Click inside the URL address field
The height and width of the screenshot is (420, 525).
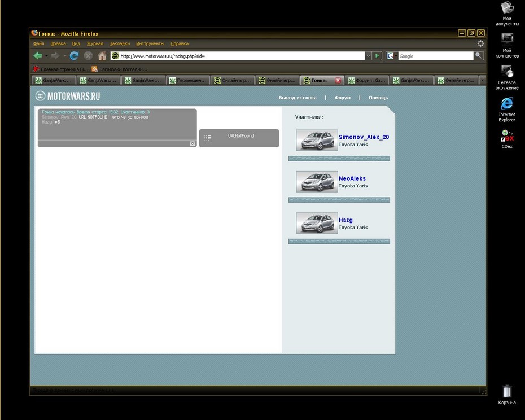coord(241,56)
